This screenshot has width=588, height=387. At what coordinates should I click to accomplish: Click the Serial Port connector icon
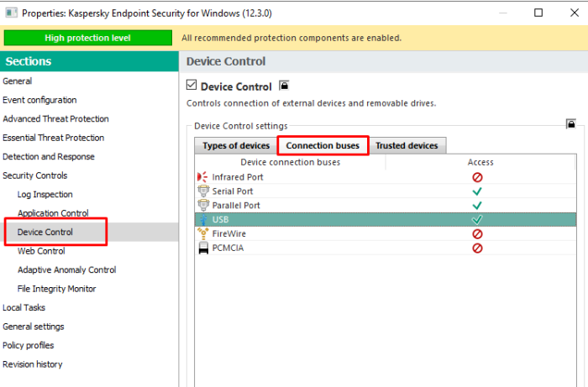point(203,191)
